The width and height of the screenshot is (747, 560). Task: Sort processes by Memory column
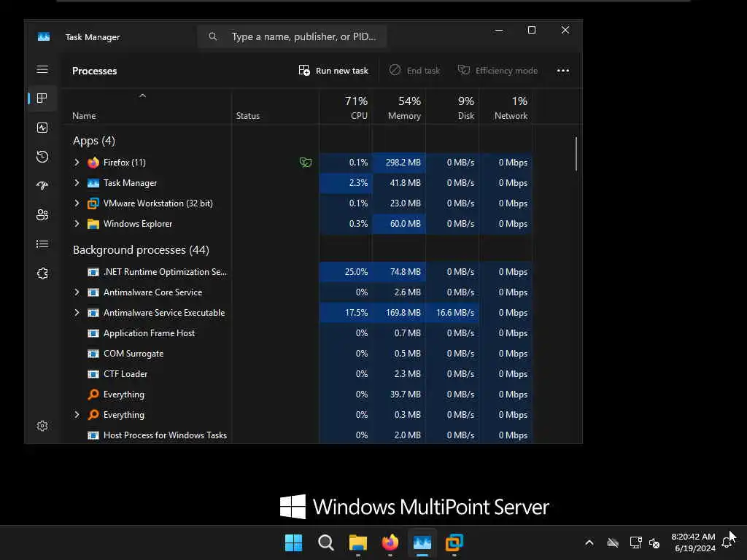tap(399, 108)
